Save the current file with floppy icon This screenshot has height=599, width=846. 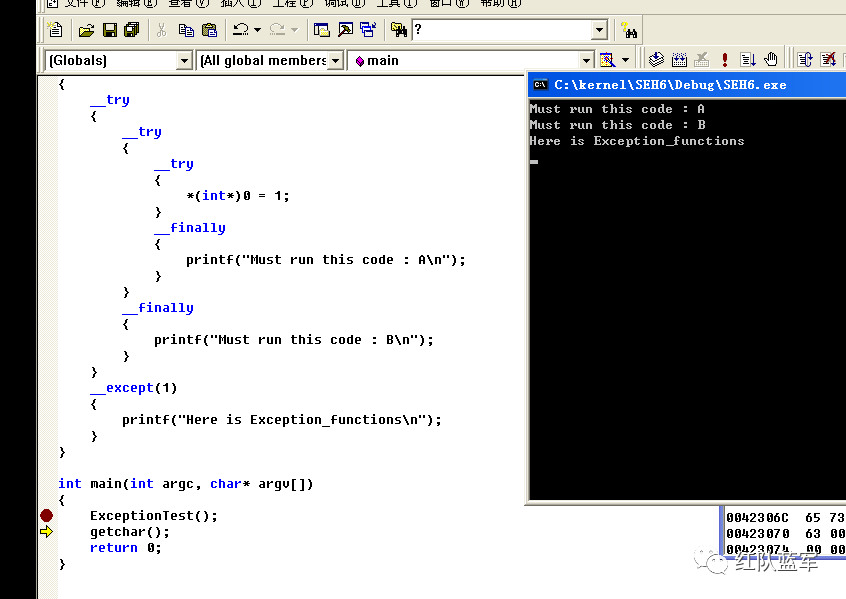(110, 30)
